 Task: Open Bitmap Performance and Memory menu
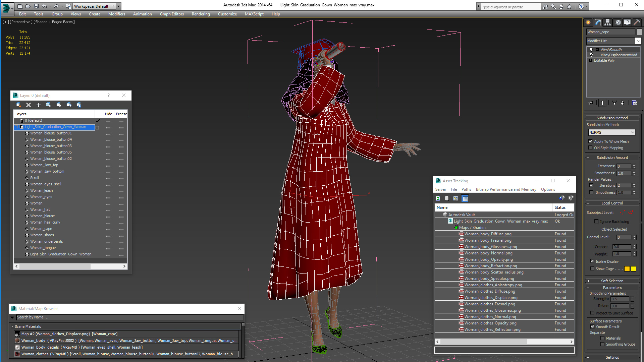coord(506,189)
